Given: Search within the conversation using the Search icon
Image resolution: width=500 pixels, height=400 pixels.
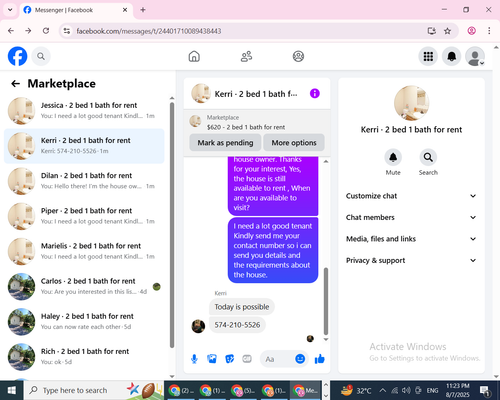Looking at the screenshot, I should click(428, 157).
